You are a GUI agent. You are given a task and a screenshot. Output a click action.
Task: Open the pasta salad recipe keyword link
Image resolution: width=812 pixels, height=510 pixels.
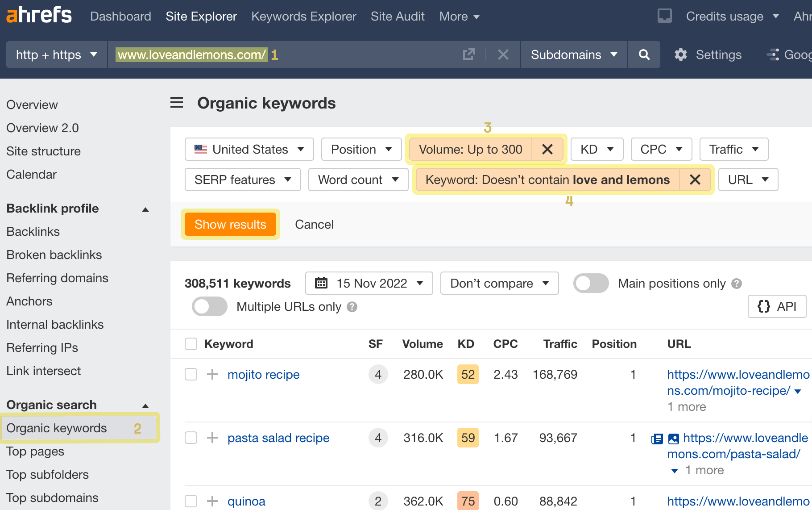[x=278, y=438]
